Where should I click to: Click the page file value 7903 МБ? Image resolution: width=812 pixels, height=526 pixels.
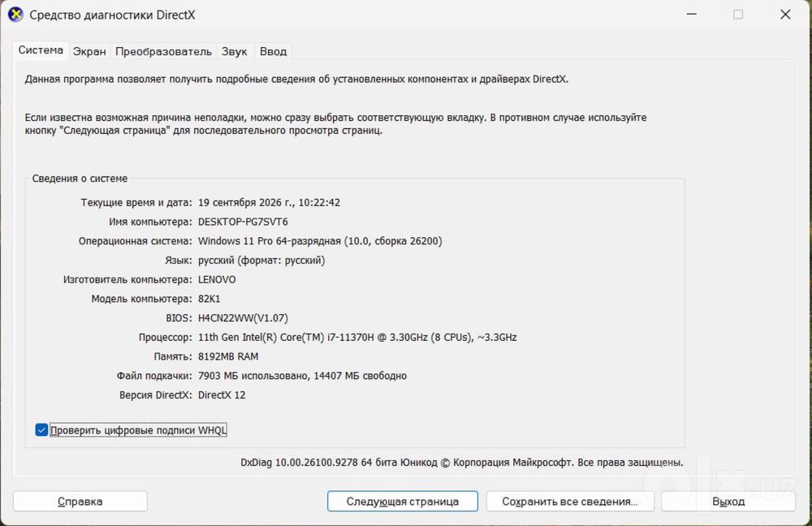click(302, 375)
